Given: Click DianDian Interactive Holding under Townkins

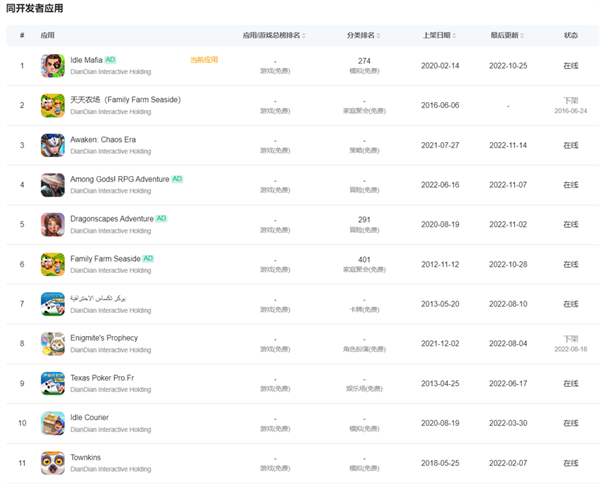Looking at the screenshot, I should 111,469.
